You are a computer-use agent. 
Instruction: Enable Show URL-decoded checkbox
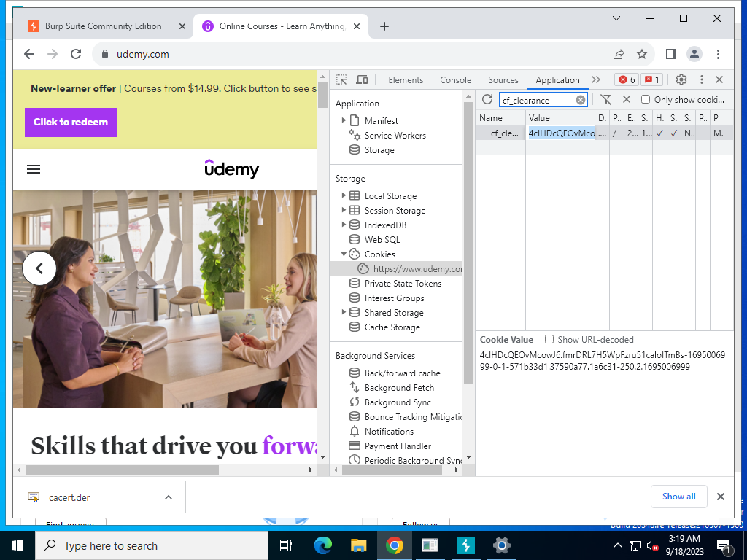[549, 339]
